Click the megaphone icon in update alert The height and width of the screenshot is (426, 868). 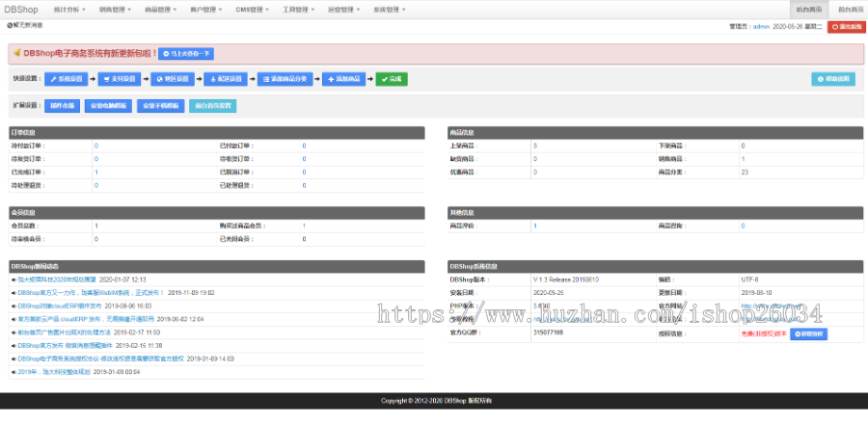(16, 53)
